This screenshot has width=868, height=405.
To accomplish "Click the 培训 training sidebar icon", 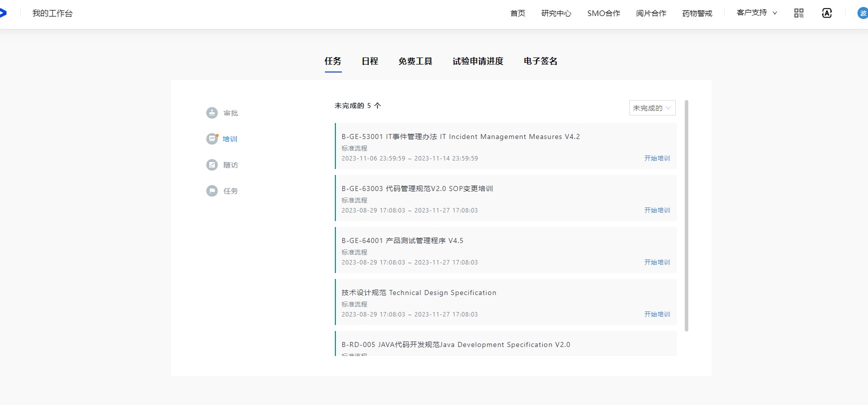I will point(212,139).
